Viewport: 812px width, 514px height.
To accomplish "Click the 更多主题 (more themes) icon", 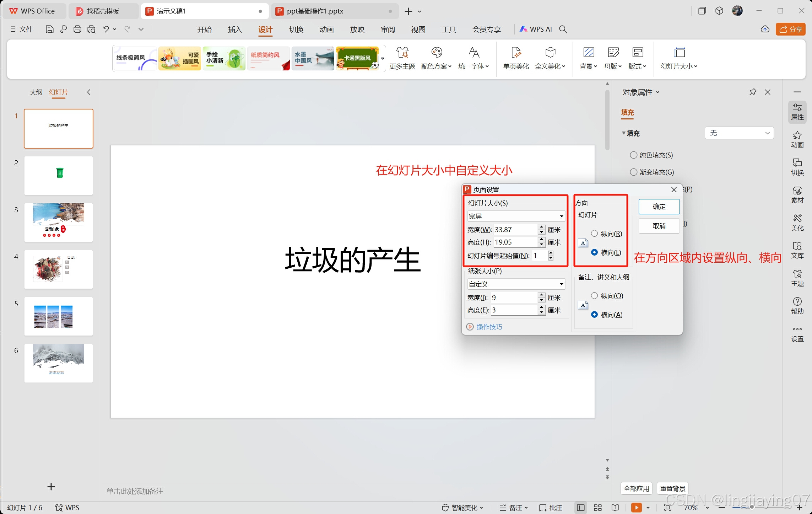I will [402, 53].
